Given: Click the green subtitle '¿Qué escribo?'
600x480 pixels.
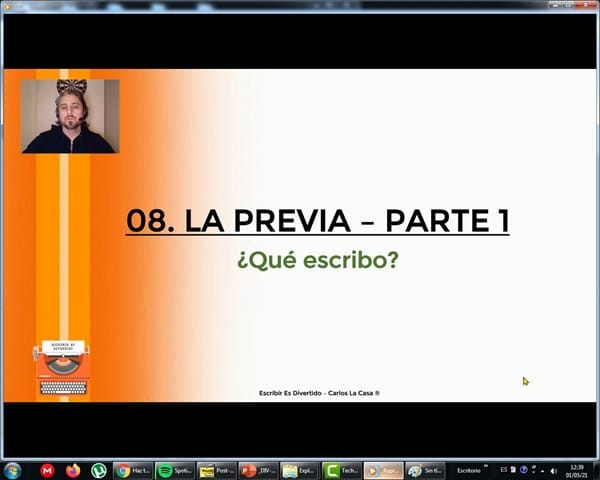Looking at the screenshot, I should tap(318, 260).
